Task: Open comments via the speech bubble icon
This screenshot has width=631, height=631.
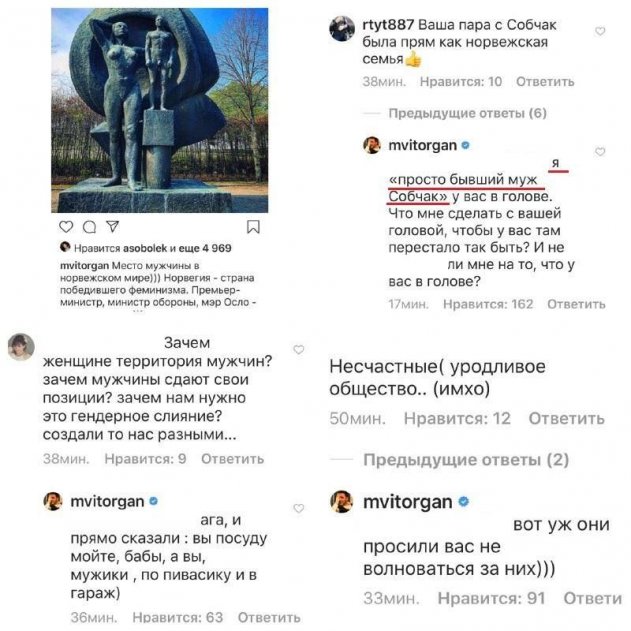Action: coord(89,227)
